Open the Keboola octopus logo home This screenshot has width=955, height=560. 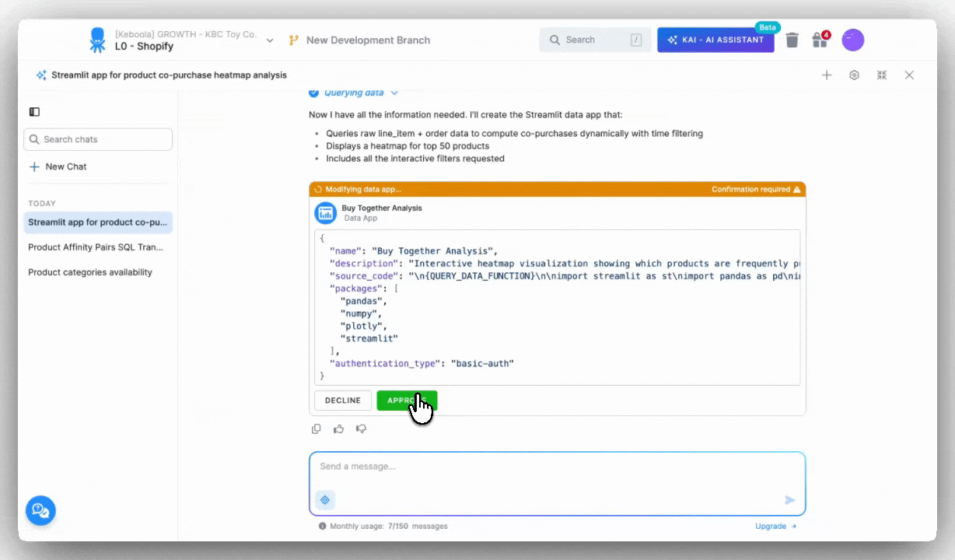click(97, 40)
